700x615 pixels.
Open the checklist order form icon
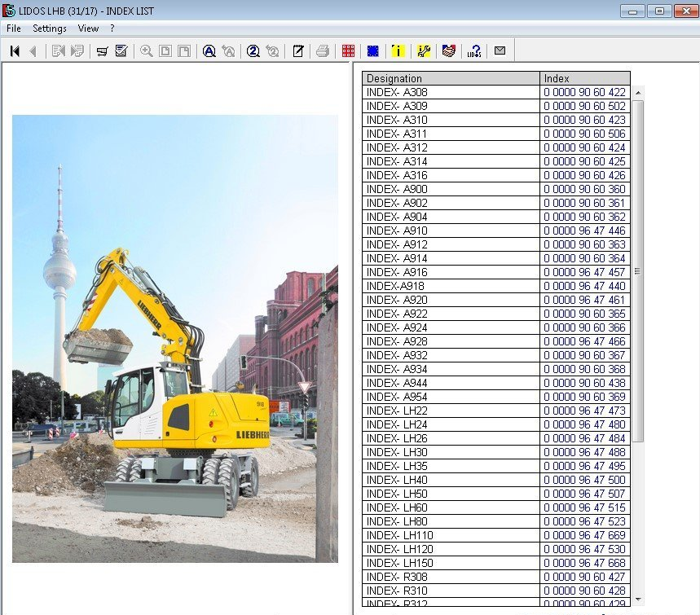coord(121,51)
